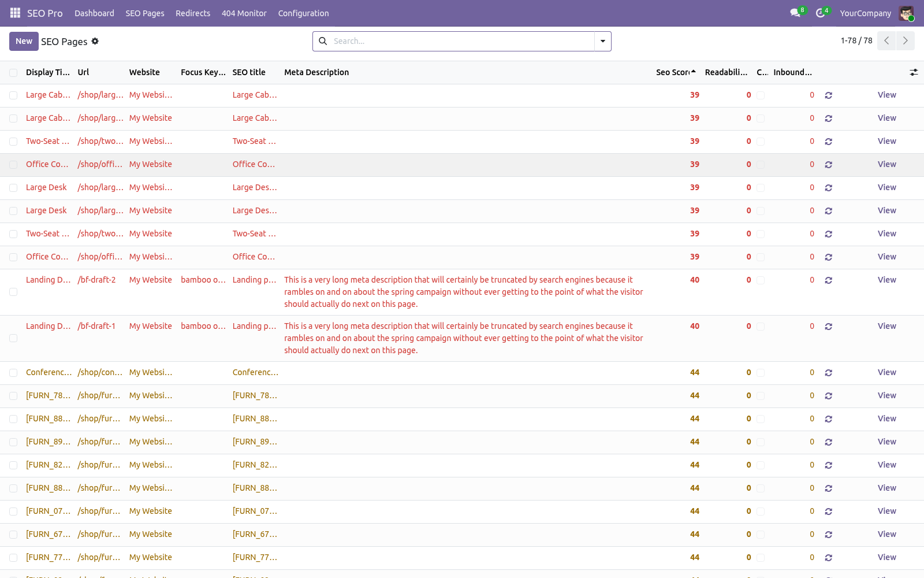The height and width of the screenshot is (578, 924).
Task: Click View for /bf-draft-2 row
Action: click(x=887, y=280)
